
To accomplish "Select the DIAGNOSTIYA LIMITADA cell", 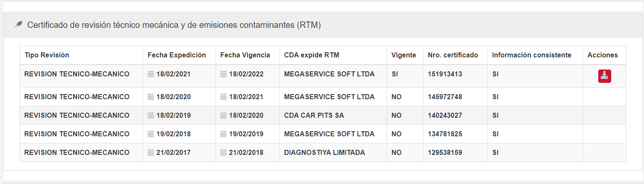I will coord(325,153).
